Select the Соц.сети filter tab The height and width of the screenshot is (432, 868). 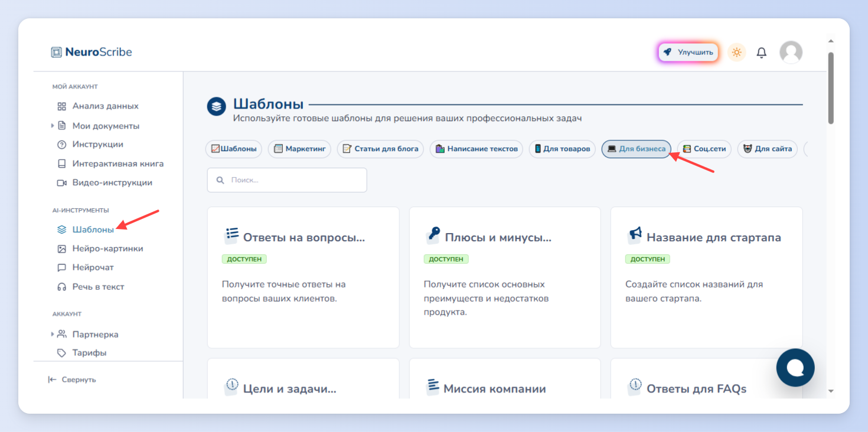(x=704, y=149)
